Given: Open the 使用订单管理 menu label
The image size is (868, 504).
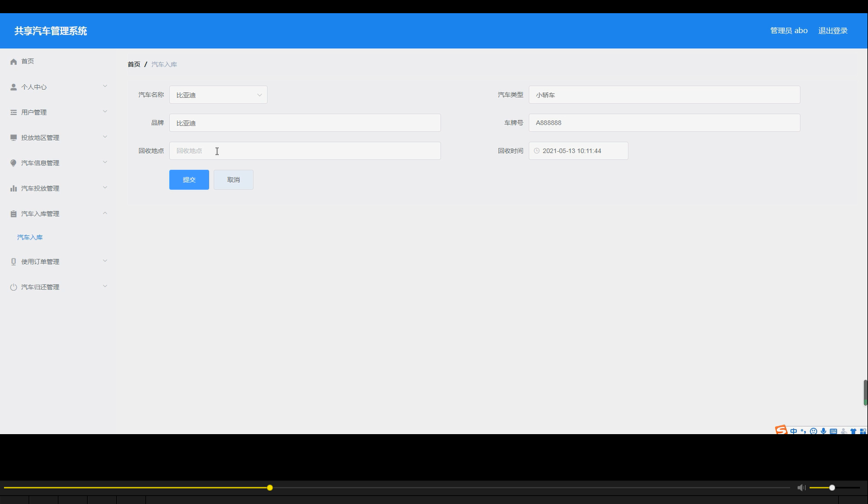Looking at the screenshot, I should pos(40,262).
